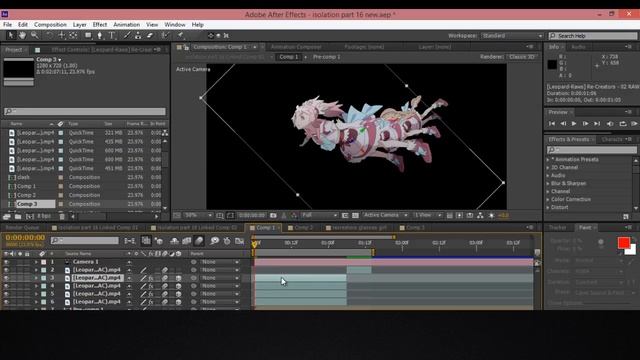This screenshot has width=640, height=360.
Task: Enable Motion Blur switch in timeline header
Action: click(x=199, y=241)
